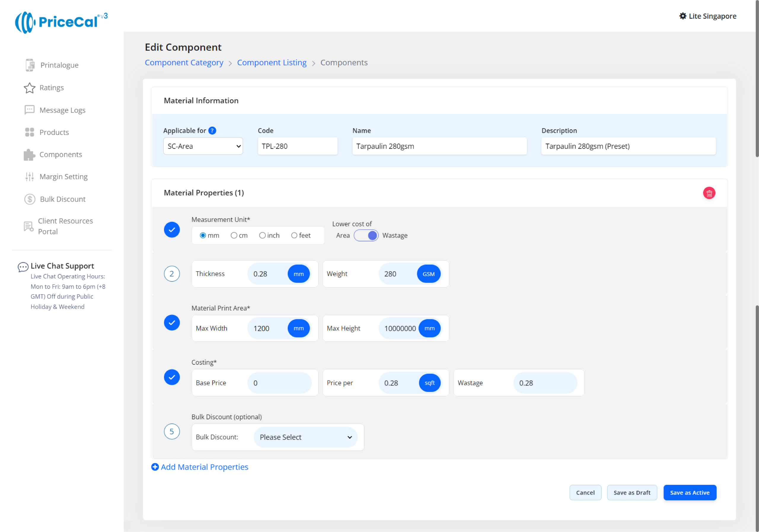Select the inch measurement unit radio

tap(262, 235)
